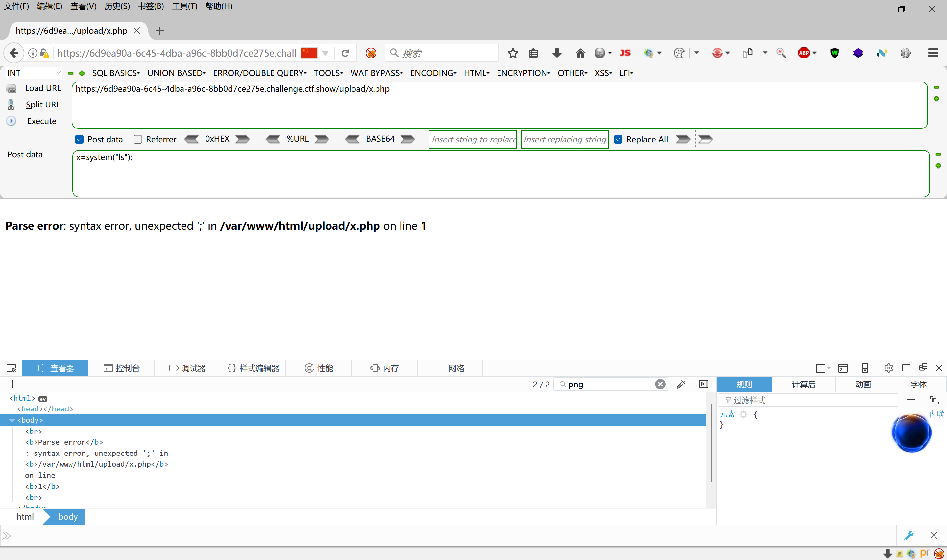Enable the Referrer checkbox

coord(138,139)
